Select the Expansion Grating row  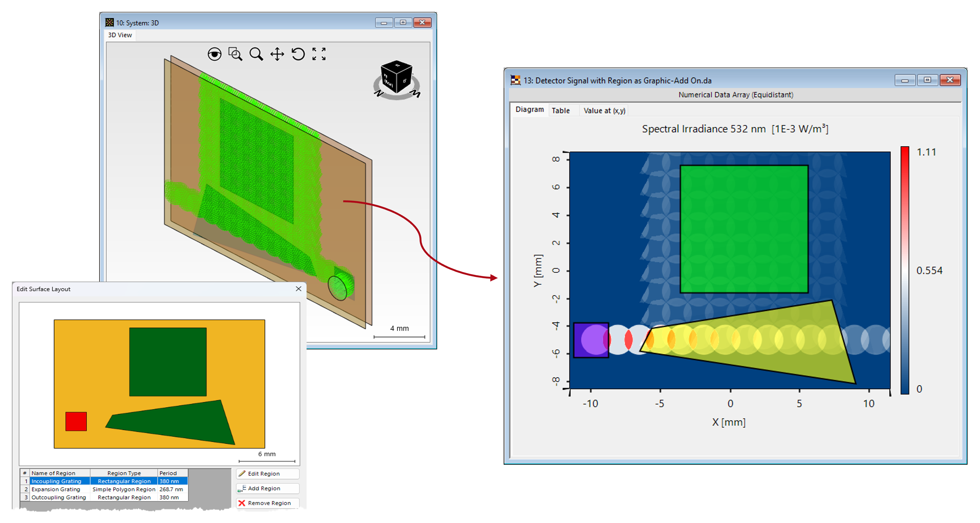(57, 489)
